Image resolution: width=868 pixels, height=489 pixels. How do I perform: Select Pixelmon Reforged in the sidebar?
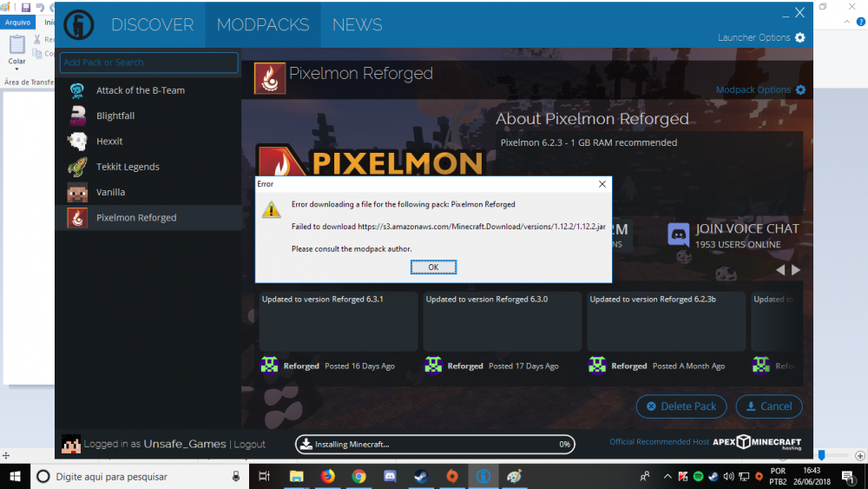pyautogui.click(x=148, y=218)
